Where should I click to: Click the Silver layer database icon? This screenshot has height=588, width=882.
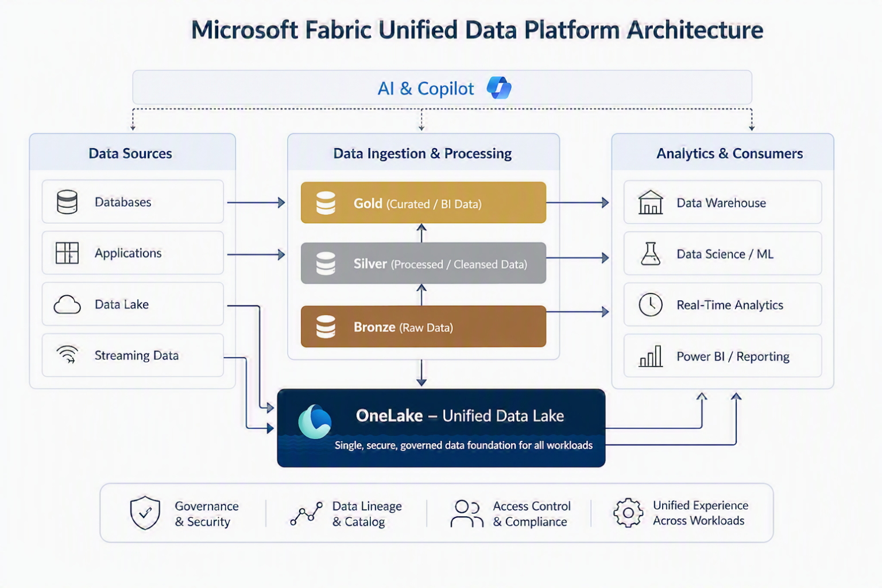click(x=326, y=264)
